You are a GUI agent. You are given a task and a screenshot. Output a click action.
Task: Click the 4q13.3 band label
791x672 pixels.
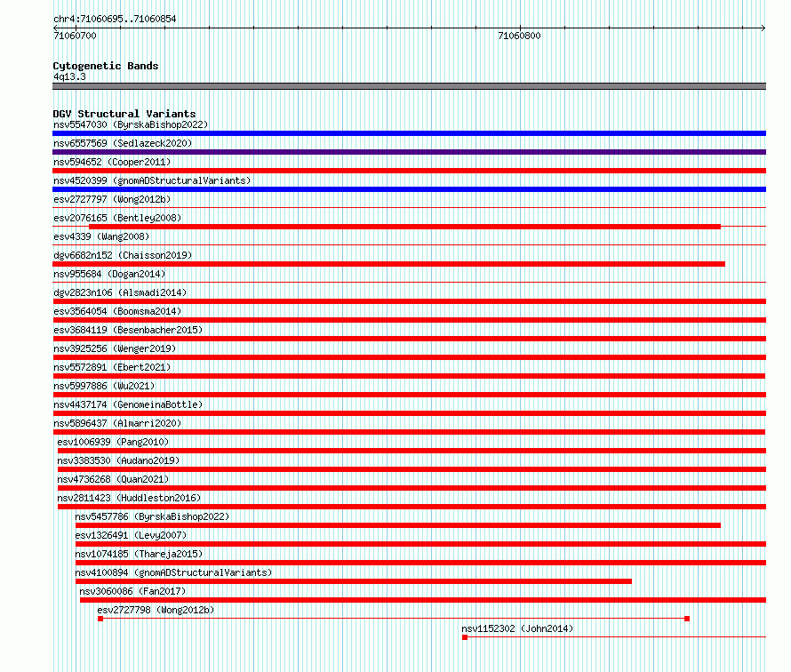click(x=69, y=76)
